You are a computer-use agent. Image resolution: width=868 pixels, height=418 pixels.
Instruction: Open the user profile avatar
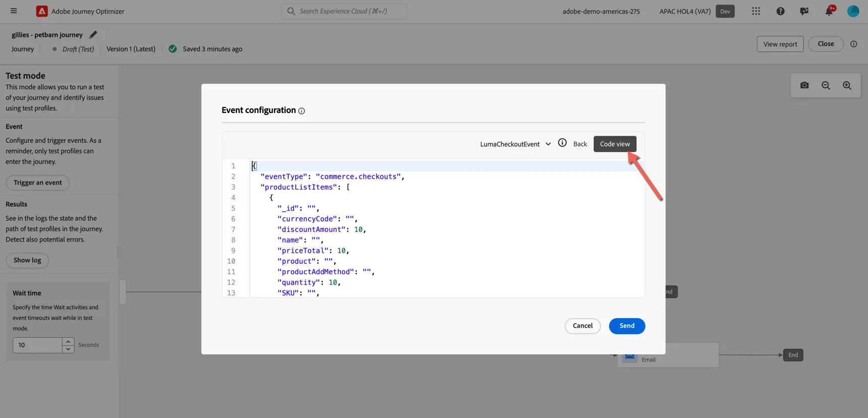point(853,11)
